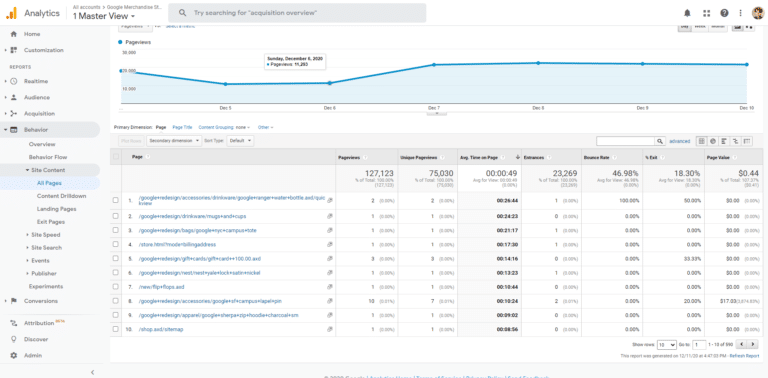
Task: Check the gift+cards row checkbox
Action: (116, 259)
